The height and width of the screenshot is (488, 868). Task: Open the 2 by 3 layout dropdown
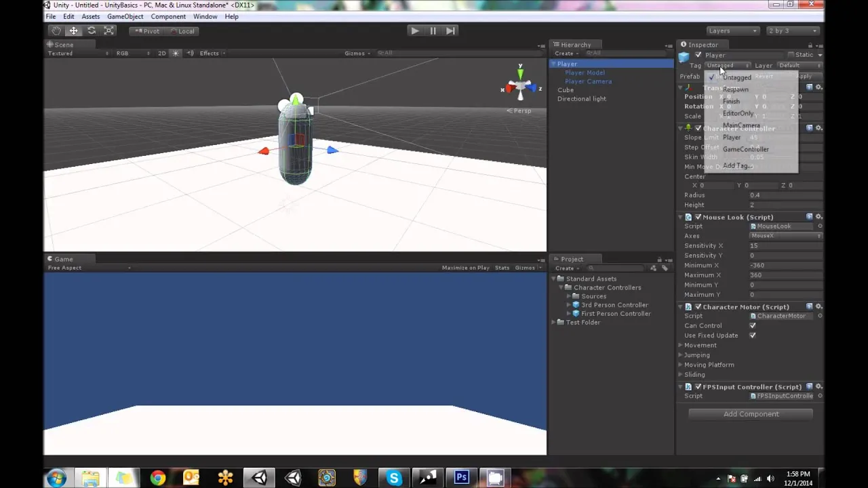coord(792,30)
